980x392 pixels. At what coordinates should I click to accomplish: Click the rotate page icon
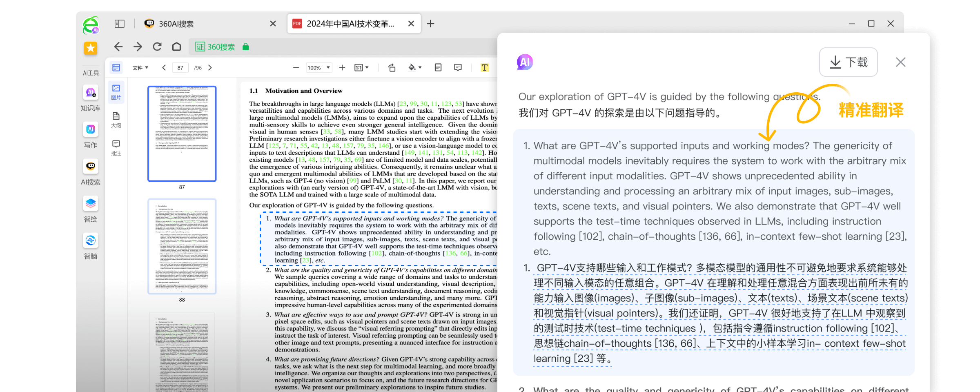[392, 67]
